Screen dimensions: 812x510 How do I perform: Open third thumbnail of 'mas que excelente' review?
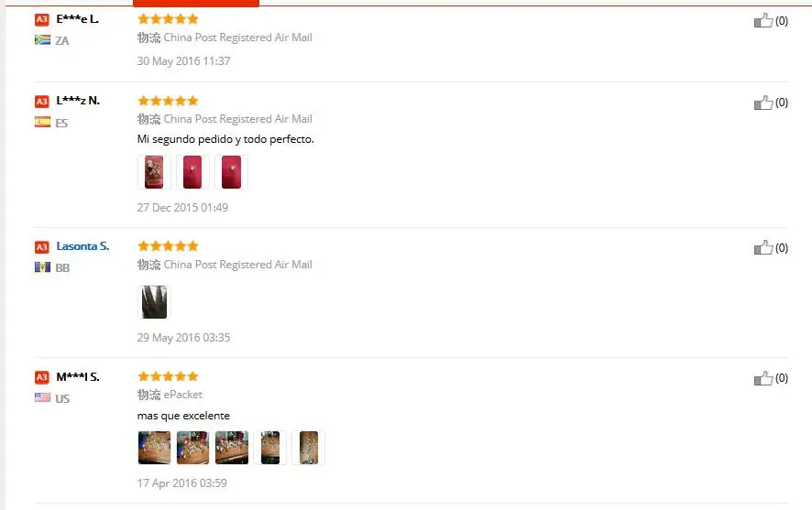click(232, 448)
